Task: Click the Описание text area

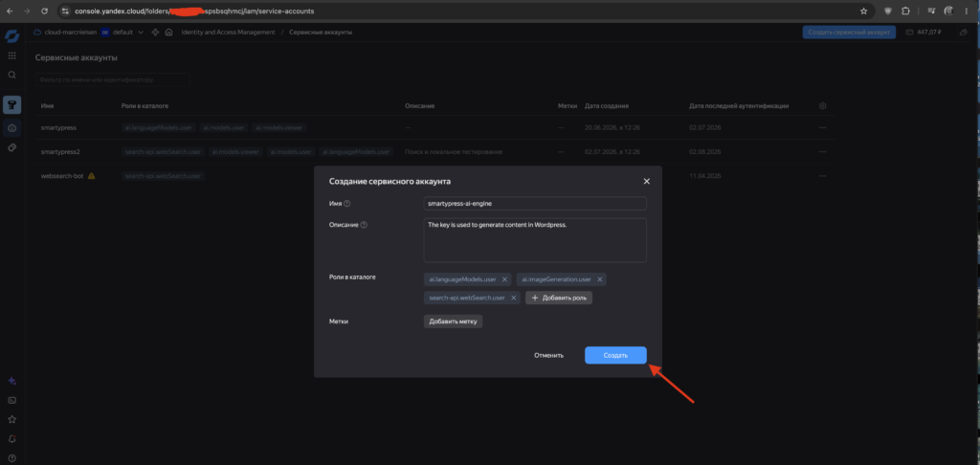Action: click(535, 240)
